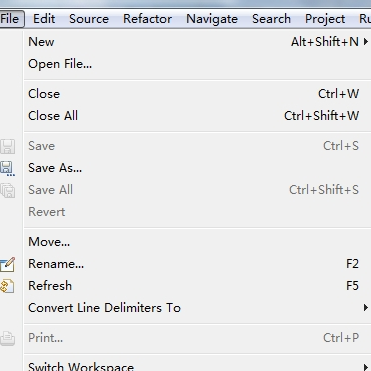The image size is (371, 371).
Task: Open the Navigate menu
Action: pyautogui.click(x=212, y=19)
